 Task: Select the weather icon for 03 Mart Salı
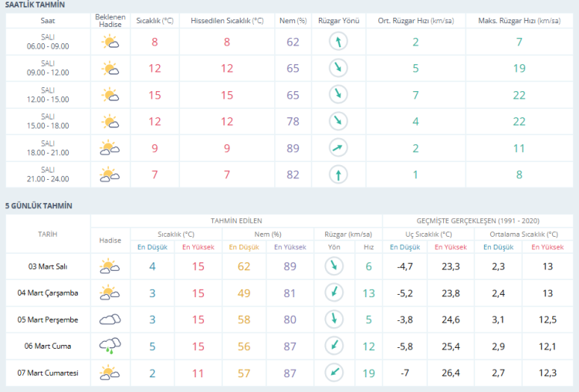(x=110, y=266)
